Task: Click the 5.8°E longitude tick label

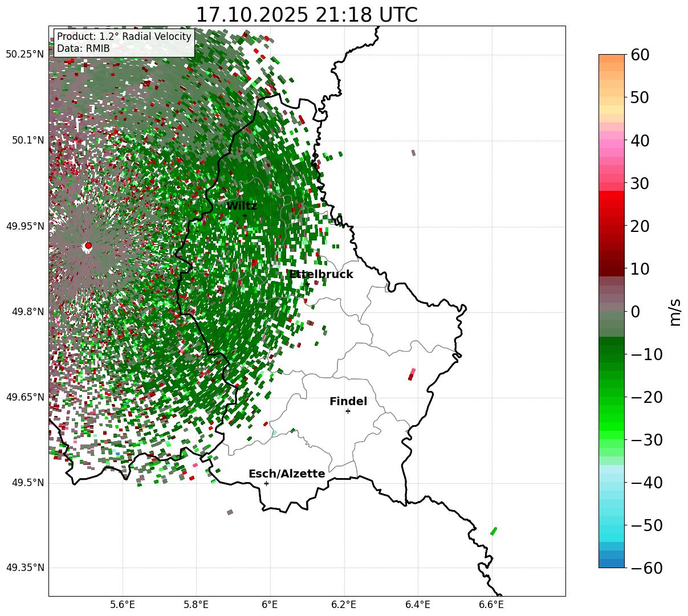Action: (x=197, y=605)
